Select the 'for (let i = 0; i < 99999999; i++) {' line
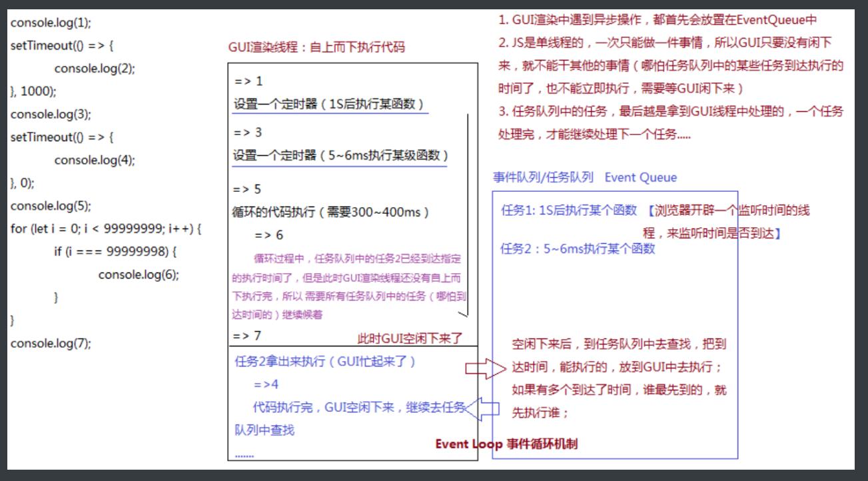Screen dimensions: 868x481 106,229
